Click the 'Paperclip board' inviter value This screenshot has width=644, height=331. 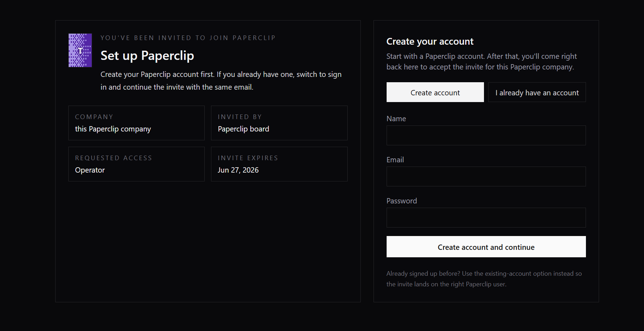(x=244, y=129)
